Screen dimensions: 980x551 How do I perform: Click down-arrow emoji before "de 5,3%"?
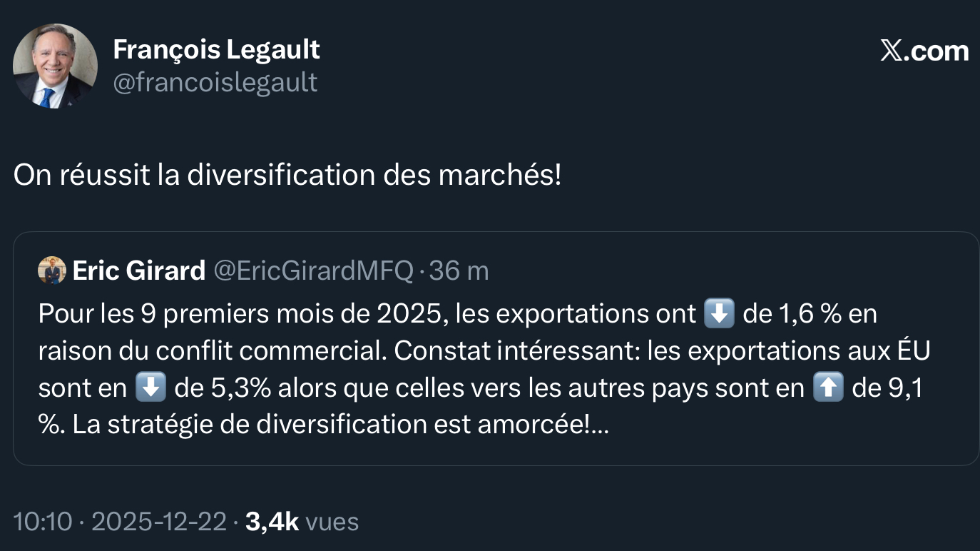pos(150,388)
